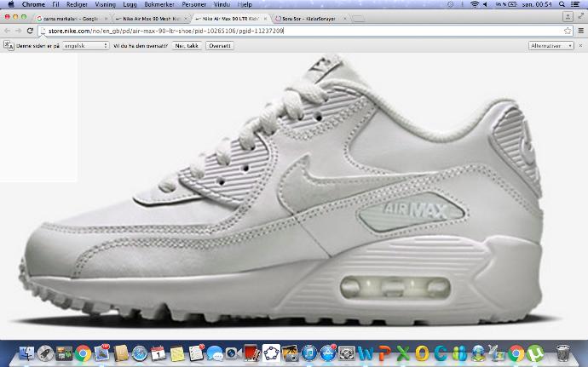The image size is (588, 367).
Task: Click the page info icon in the address bar
Action: click(43, 31)
